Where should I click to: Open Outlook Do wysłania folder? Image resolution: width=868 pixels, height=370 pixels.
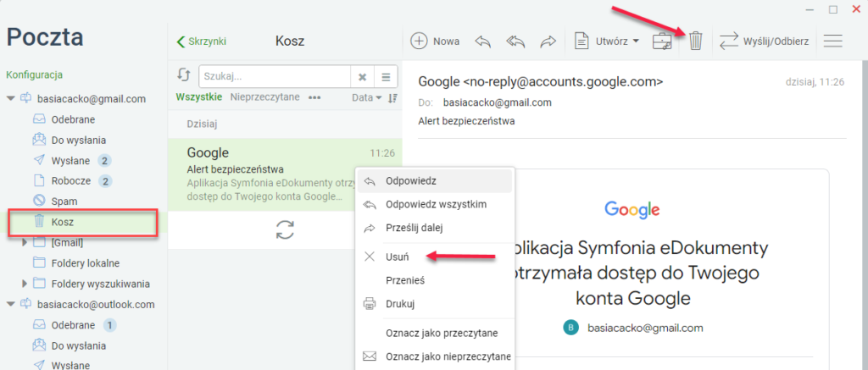pyautogui.click(x=79, y=345)
